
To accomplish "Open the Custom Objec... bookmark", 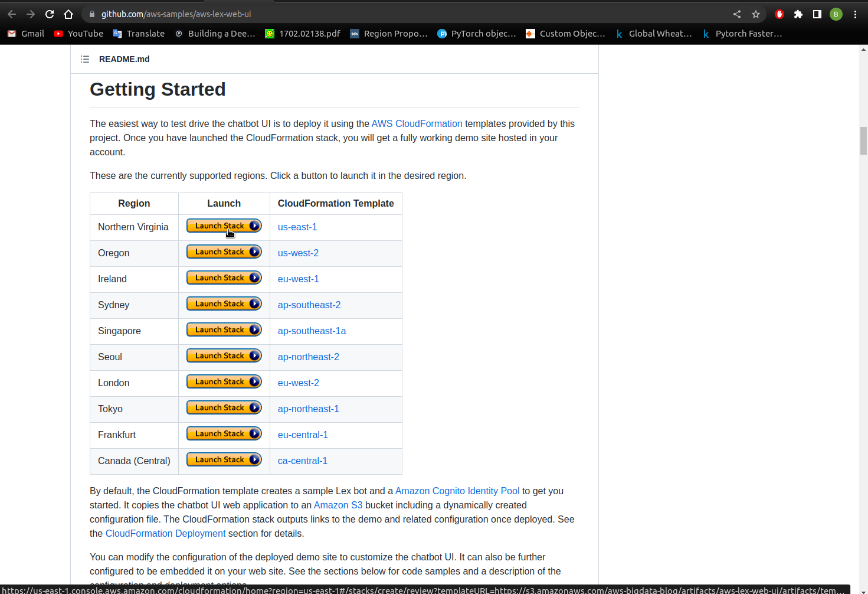I will coord(565,34).
